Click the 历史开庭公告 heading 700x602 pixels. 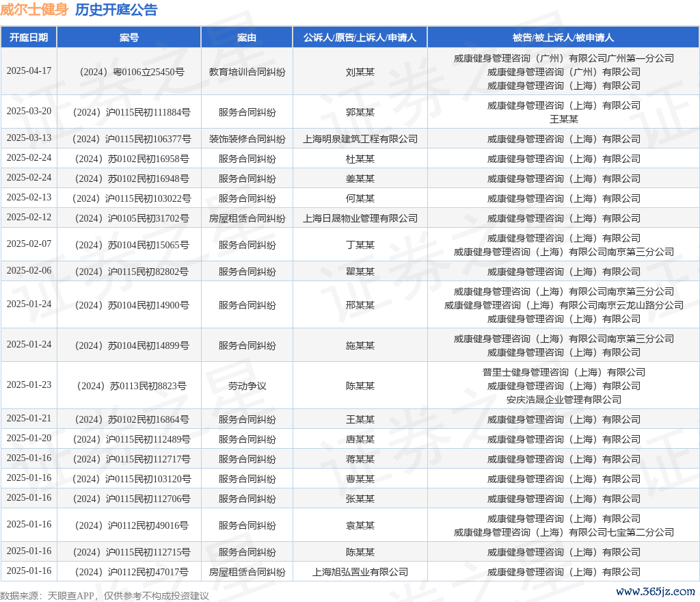tap(116, 10)
